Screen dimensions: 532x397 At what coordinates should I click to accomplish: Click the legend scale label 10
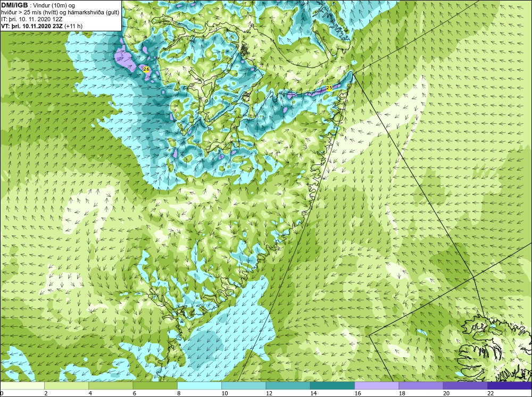[225, 393]
